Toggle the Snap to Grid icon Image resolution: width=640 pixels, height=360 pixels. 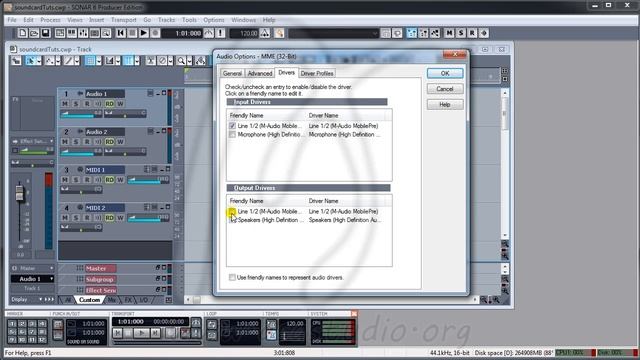[x=90, y=61]
